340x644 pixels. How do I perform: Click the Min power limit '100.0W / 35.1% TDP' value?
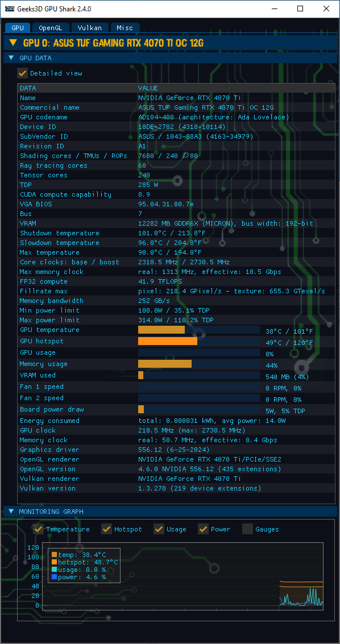(174, 310)
